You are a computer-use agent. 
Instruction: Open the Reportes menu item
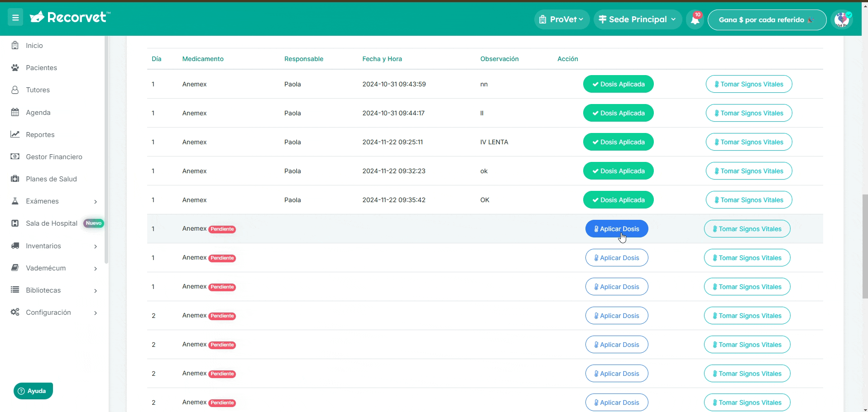(x=40, y=134)
